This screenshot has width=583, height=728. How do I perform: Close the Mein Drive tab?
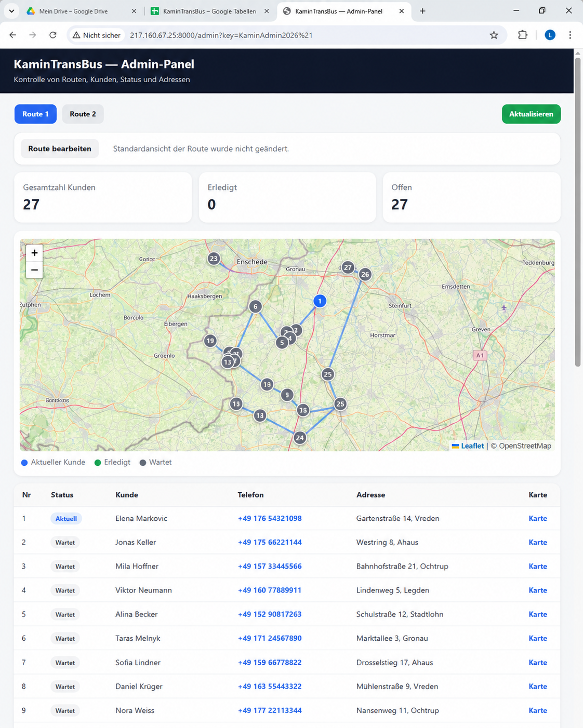point(134,11)
